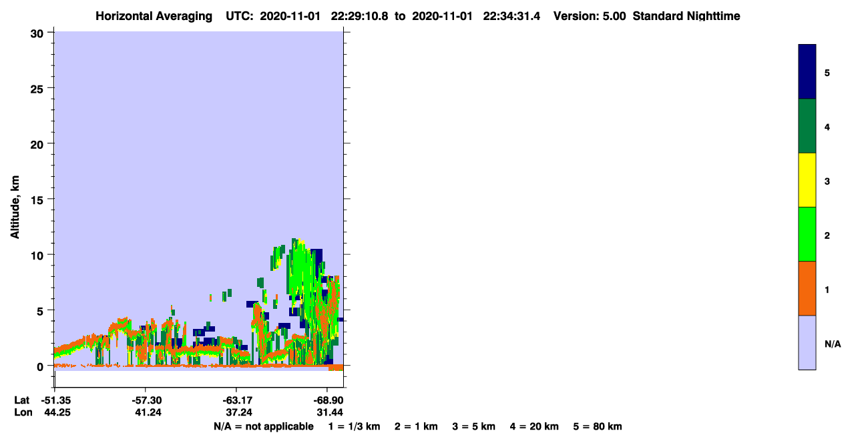The image size is (868, 445).
Task: Click the bright green 2 color swatch
Action: (x=807, y=234)
